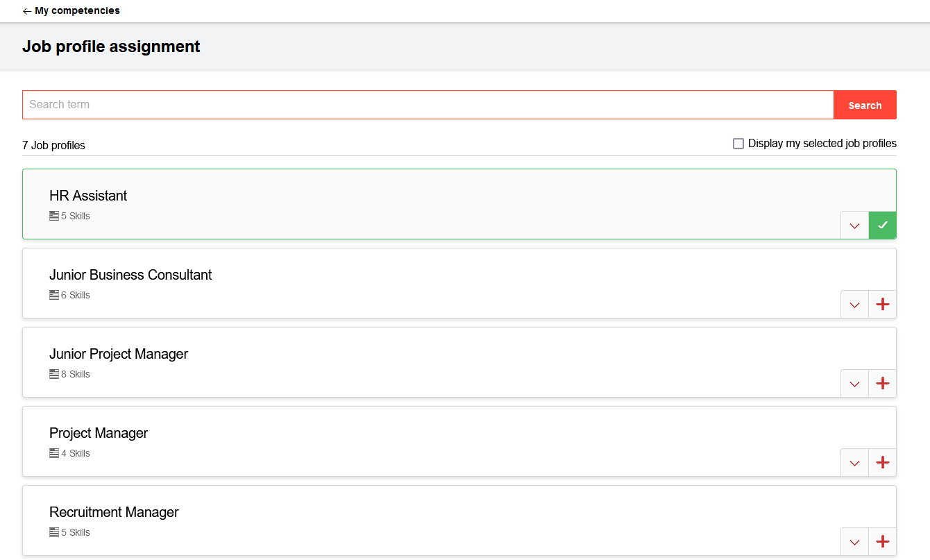The width and height of the screenshot is (930, 560).
Task: Add Junior Business Consultant job profile
Action: coord(882,305)
